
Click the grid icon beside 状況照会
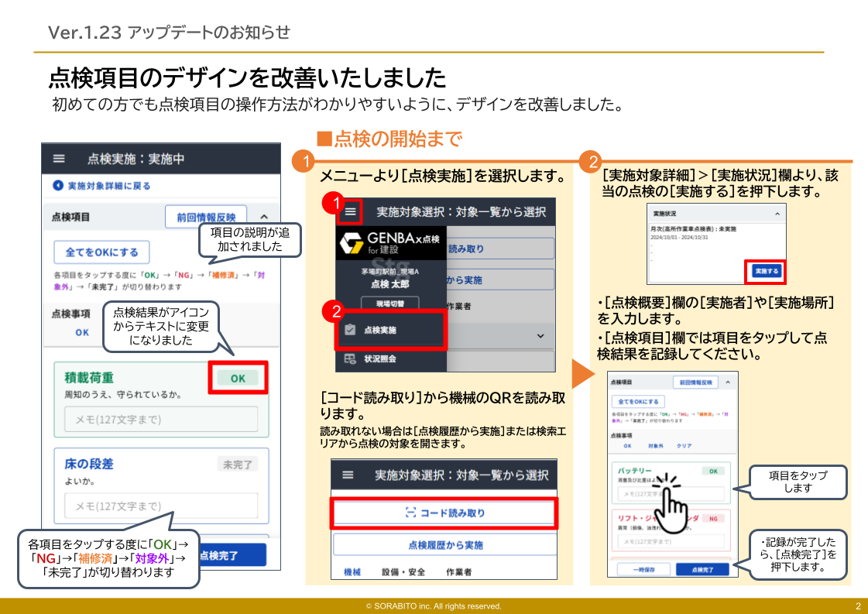(350, 358)
